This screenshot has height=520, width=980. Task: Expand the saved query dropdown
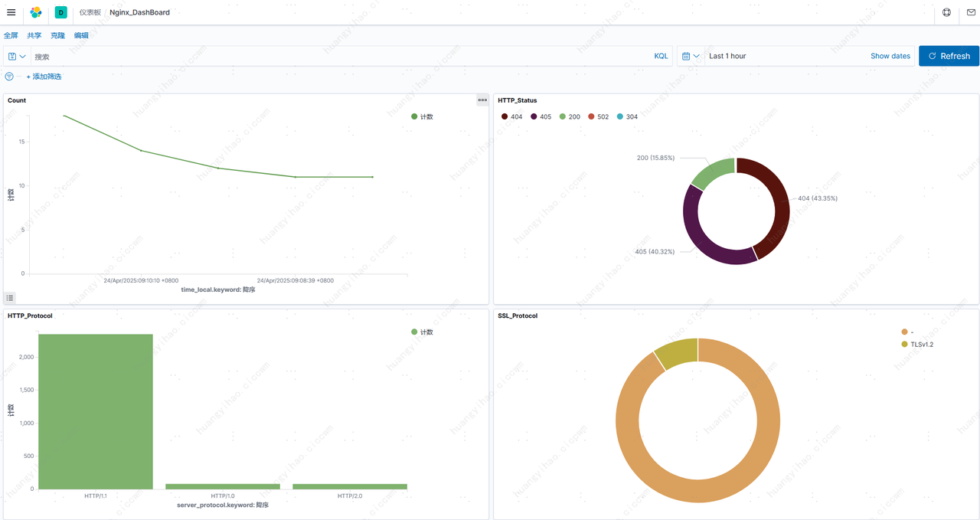point(17,56)
